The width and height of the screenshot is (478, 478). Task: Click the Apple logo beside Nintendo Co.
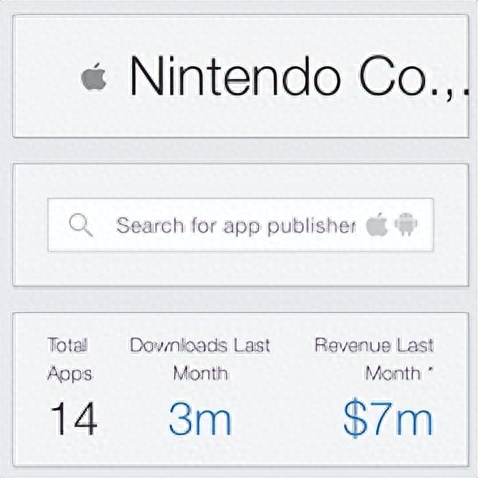pos(94,76)
